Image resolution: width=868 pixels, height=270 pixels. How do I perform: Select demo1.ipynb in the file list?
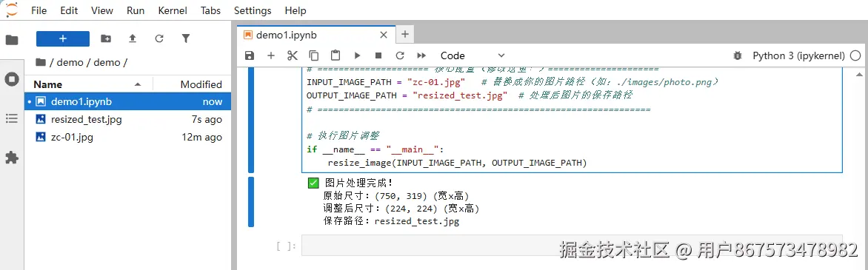(128, 101)
